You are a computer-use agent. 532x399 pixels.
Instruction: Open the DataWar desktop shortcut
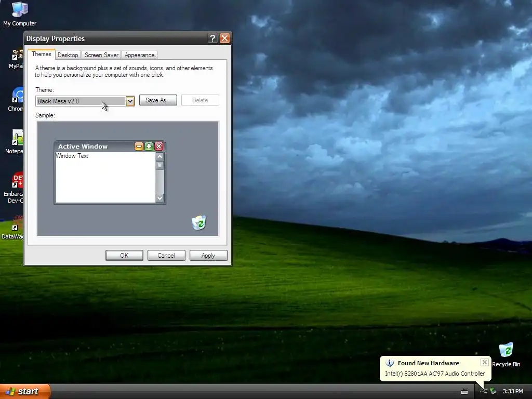tap(13, 227)
